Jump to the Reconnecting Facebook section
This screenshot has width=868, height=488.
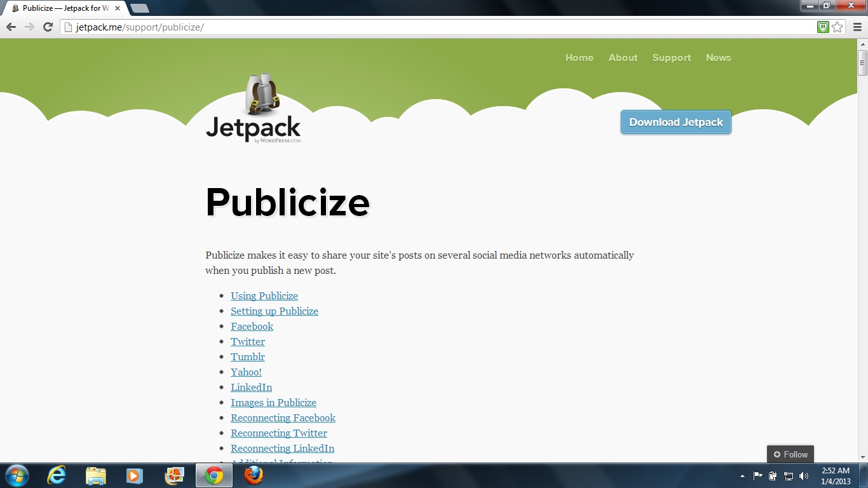[283, 418]
